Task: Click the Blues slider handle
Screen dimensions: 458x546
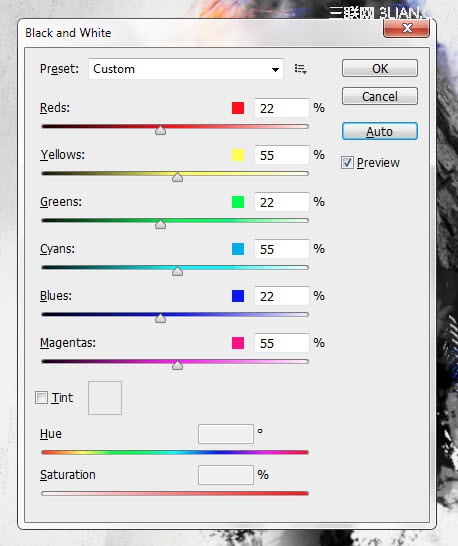Action: [160, 318]
